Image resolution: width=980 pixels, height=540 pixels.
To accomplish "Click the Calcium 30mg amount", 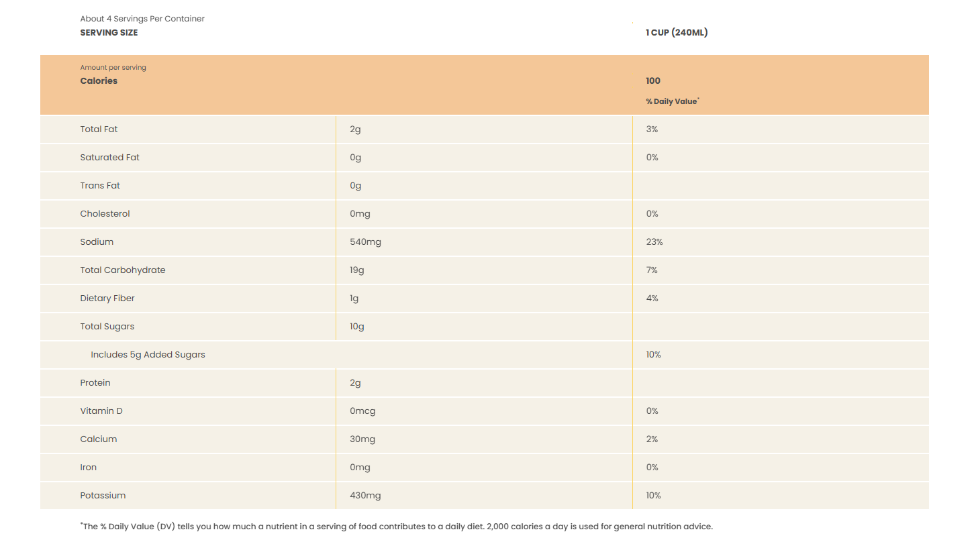I will 362,439.
